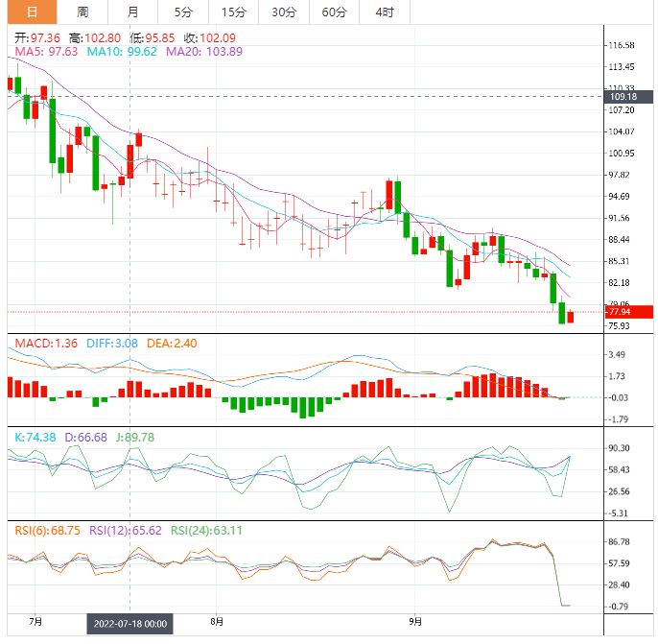
Task: Click the 107.20 price axis label
Action: (622, 110)
